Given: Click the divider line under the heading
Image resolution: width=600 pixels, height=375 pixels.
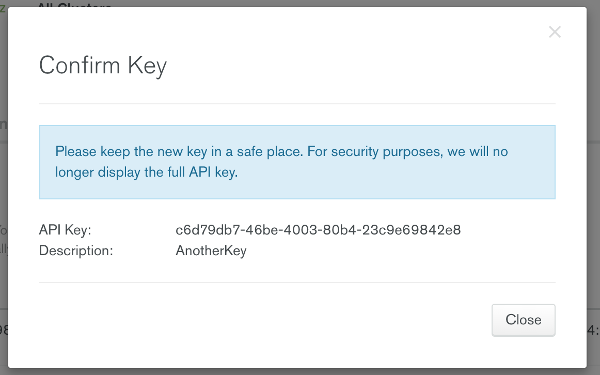Looking at the screenshot, I should [297, 103].
